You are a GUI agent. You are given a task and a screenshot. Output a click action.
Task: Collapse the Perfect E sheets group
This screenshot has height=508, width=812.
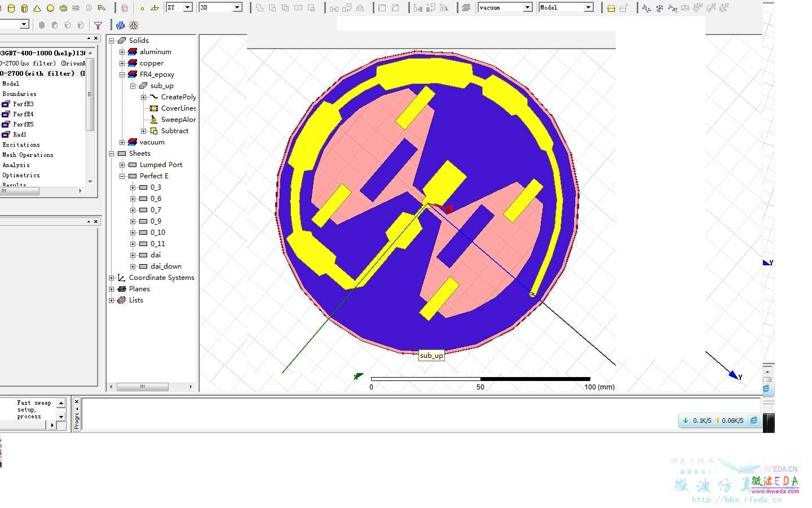122,176
